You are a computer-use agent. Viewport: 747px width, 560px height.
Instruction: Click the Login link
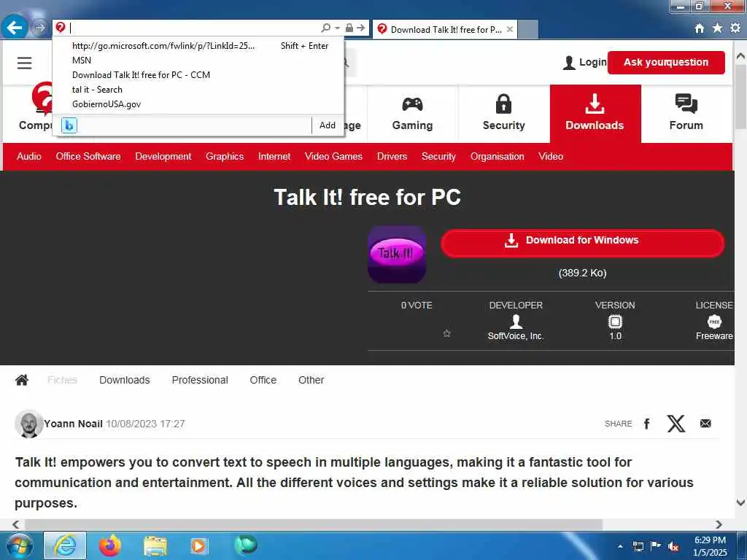coord(584,63)
